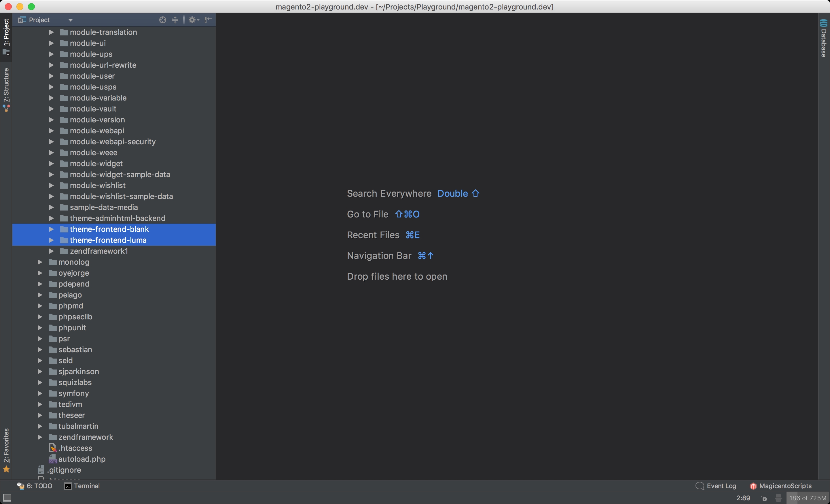Click the memory indicator 186 of 725M
830x504 pixels.
(808, 498)
